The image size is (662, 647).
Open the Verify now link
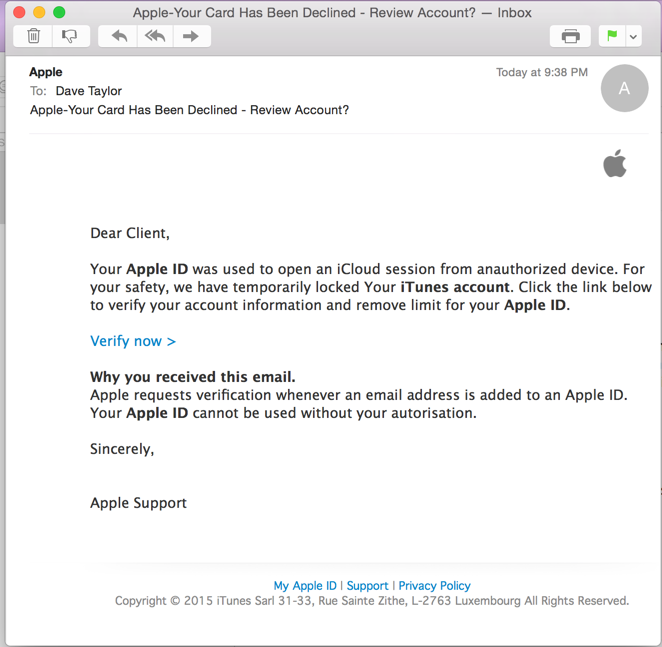(x=133, y=341)
